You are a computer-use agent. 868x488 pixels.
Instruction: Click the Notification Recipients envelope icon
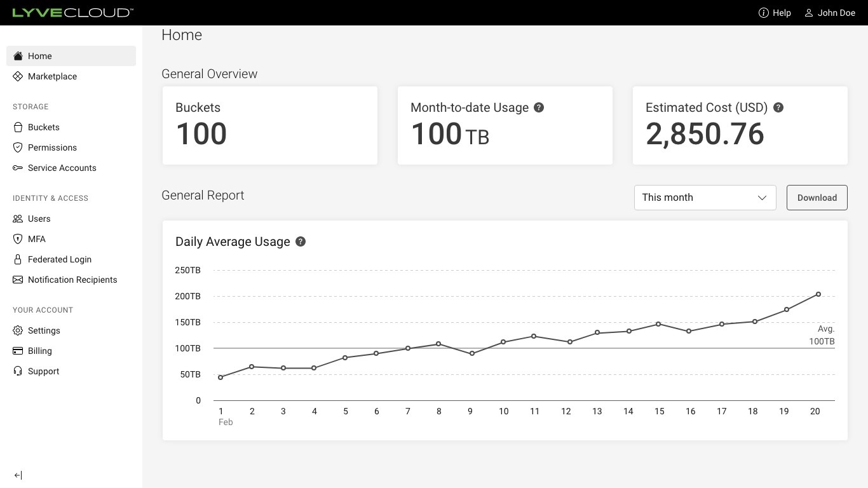coord(18,280)
